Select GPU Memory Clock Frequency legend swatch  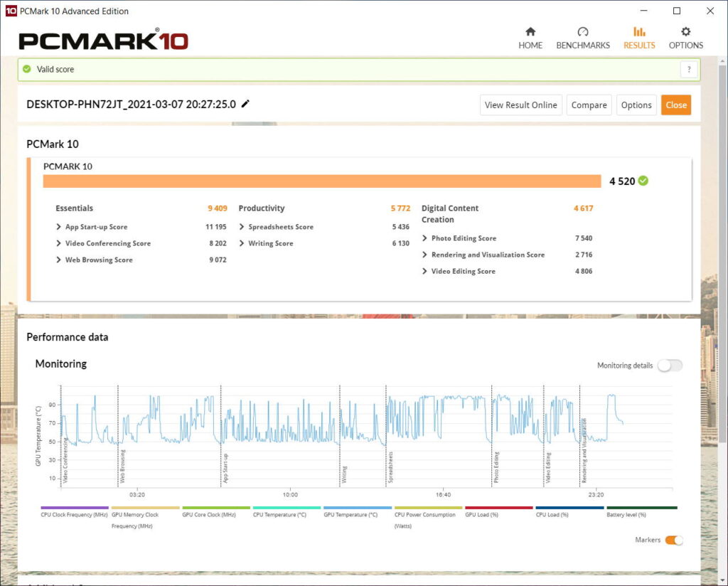click(x=145, y=508)
